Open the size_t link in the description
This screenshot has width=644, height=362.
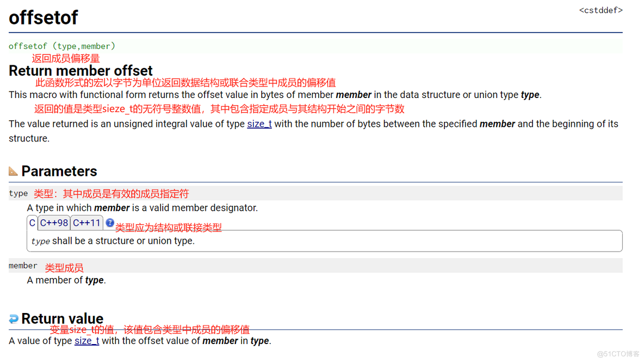click(x=259, y=124)
